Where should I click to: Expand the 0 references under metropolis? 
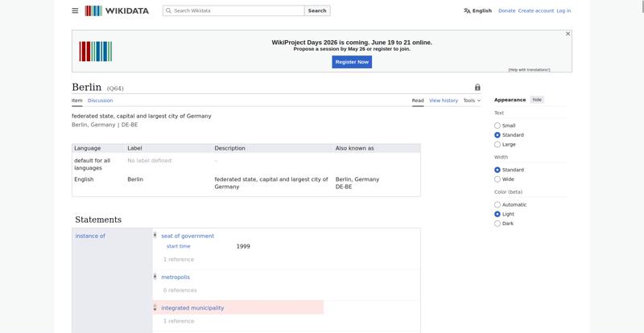(180, 290)
